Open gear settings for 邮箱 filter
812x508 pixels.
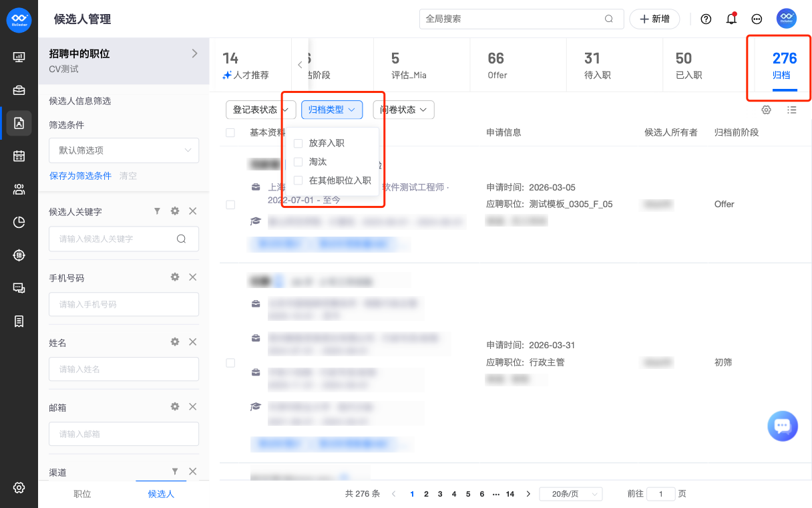click(x=175, y=406)
